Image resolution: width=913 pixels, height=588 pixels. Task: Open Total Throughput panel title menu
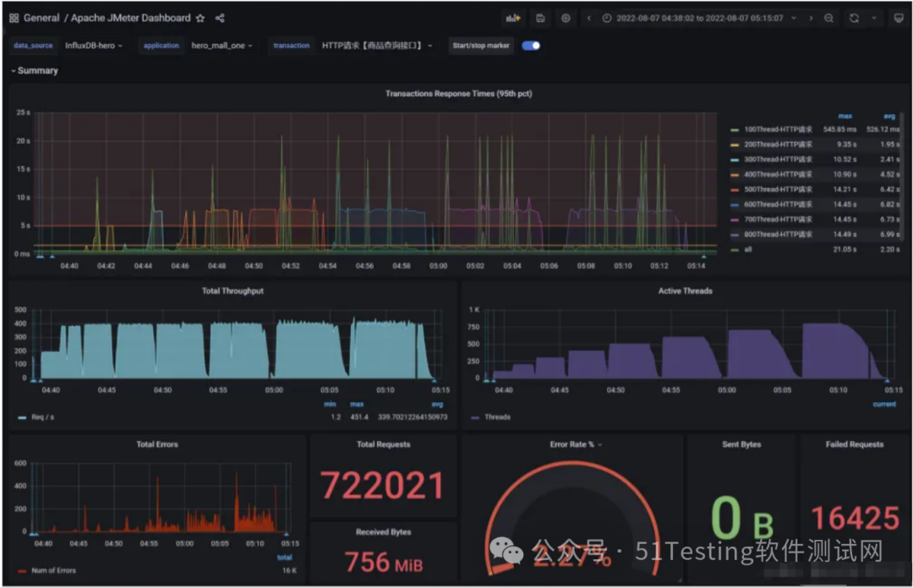(x=232, y=291)
